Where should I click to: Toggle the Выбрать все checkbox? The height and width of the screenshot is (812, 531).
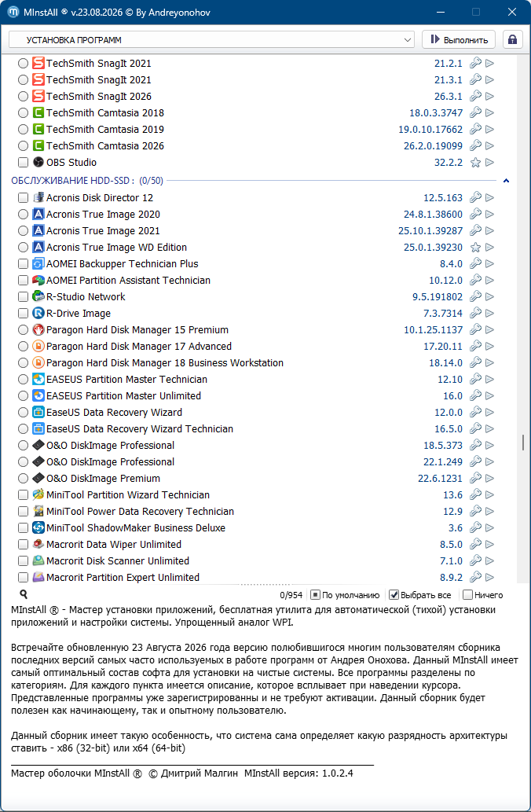[394, 595]
